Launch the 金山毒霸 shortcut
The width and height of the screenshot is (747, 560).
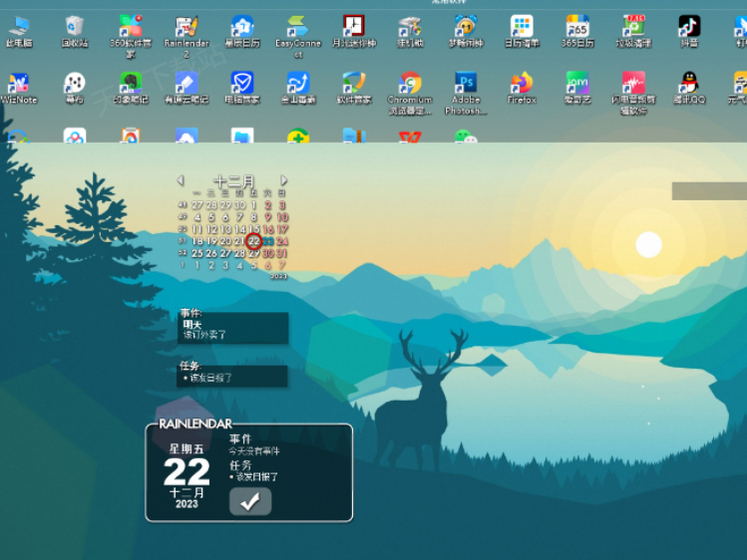point(298,88)
